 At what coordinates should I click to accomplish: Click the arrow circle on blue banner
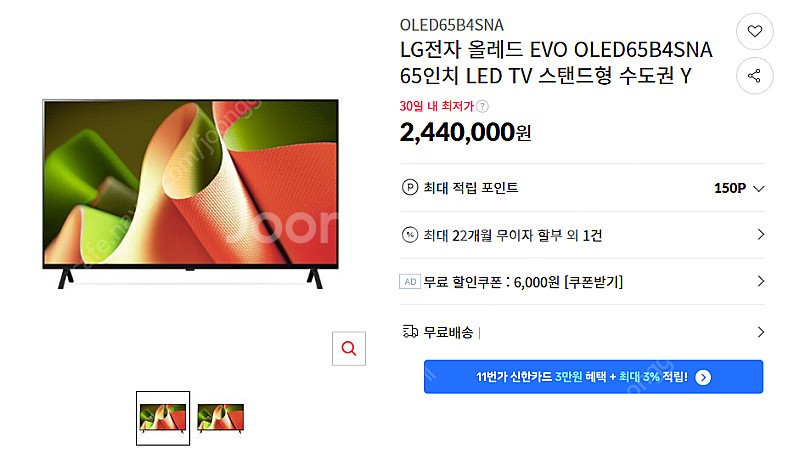[x=703, y=377]
